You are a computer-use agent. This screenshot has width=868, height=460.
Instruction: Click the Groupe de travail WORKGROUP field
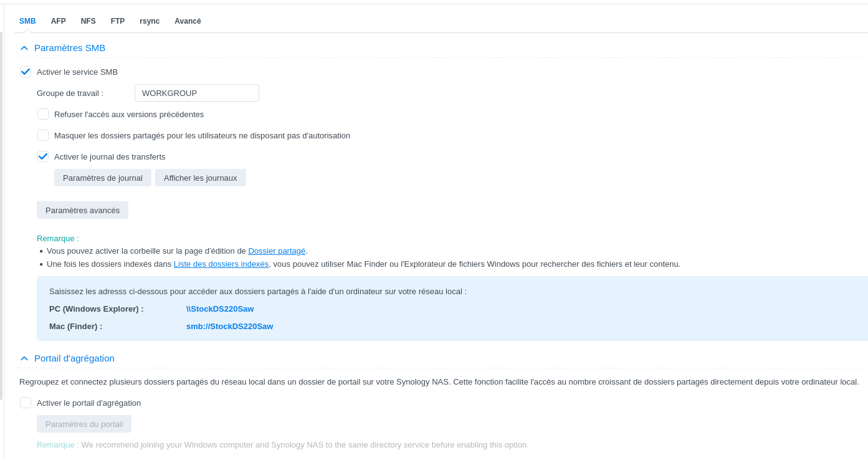pos(197,93)
